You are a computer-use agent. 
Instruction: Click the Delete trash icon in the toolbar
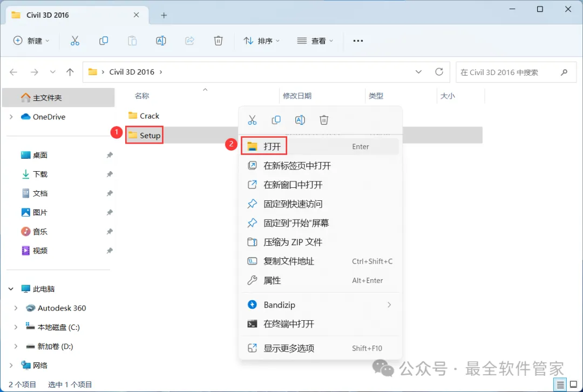tap(218, 40)
